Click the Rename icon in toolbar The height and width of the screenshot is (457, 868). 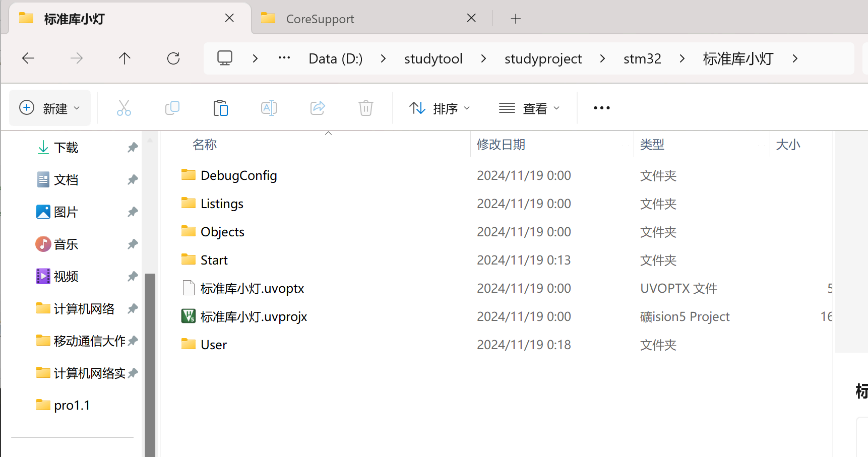(x=269, y=108)
